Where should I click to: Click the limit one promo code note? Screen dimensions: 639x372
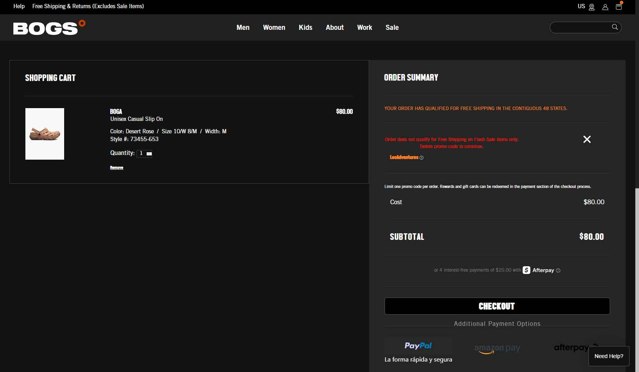point(487,187)
